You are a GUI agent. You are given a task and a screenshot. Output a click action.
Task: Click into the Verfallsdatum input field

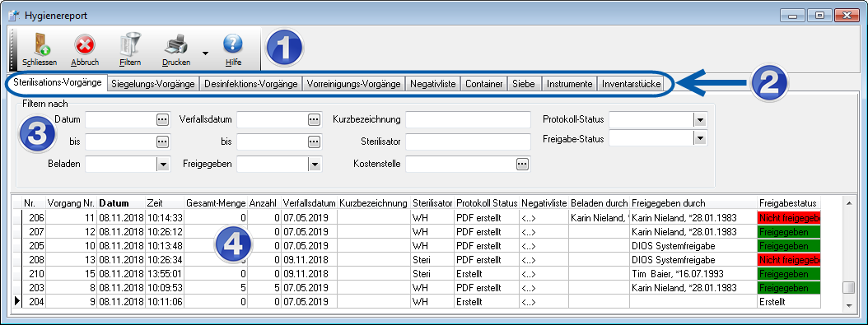[272, 119]
